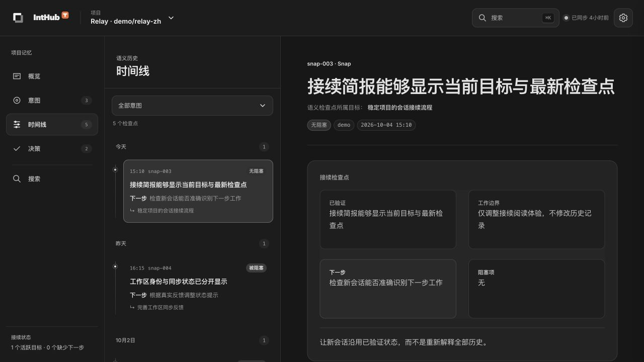644x362 pixels.
Task: Click the snap-003 · Snap breadcrumb text
Action: pyautogui.click(x=329, y=64)
